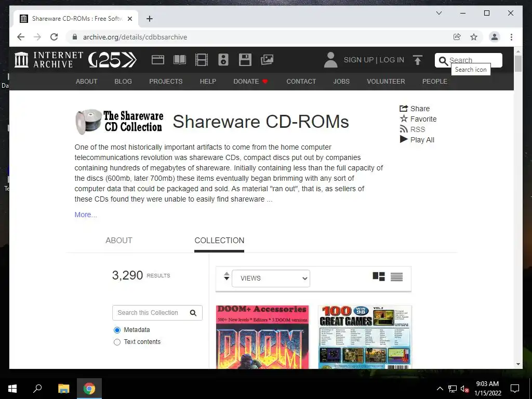The image size is (532, 399).
Task: Click the Chrome address bar URL
Action: [135, 37]
